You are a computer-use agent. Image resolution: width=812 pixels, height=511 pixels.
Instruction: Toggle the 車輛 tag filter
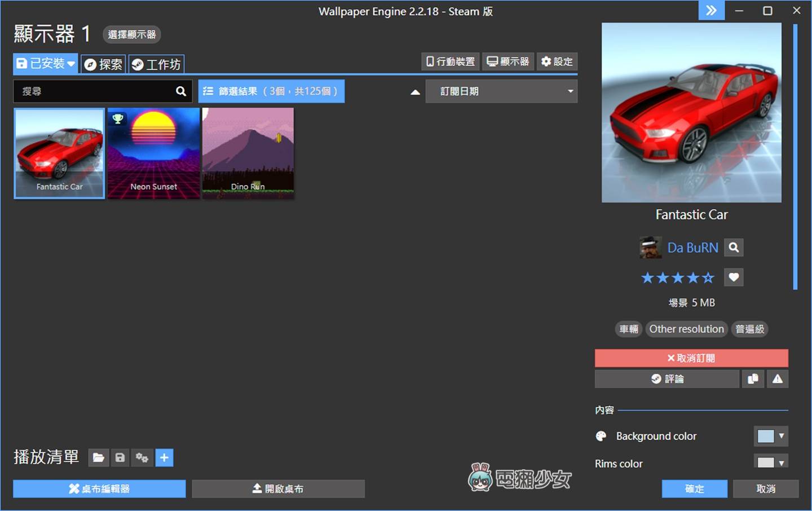pyautogui.click(x=628, y=329)
